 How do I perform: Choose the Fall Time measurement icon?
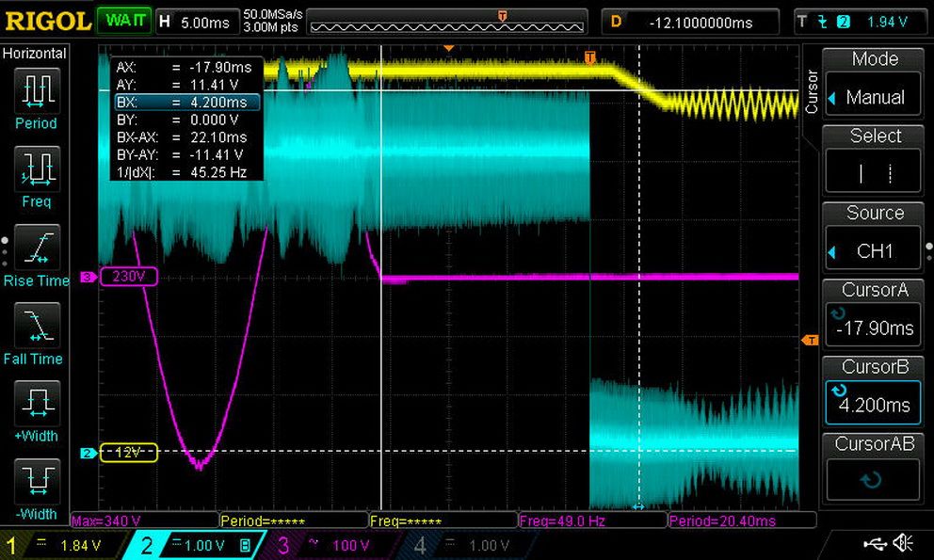pyautogui.click(x=37, y=326)
